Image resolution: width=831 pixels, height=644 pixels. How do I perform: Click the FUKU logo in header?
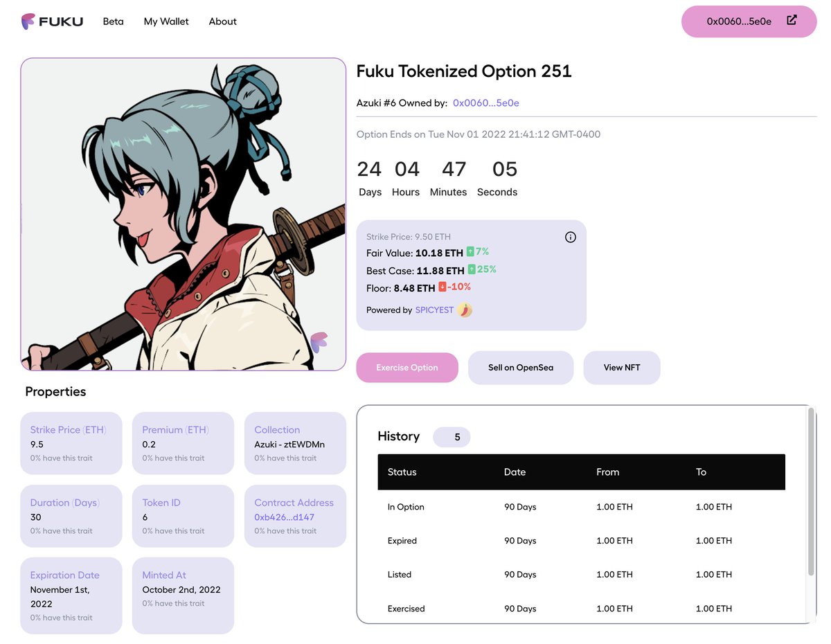coord(52,21)
